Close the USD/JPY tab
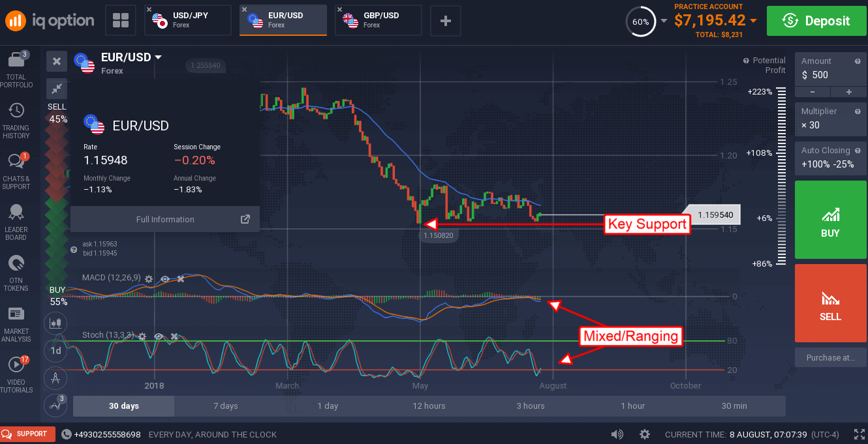Viewport: 868px width, 444px height. 149,10
